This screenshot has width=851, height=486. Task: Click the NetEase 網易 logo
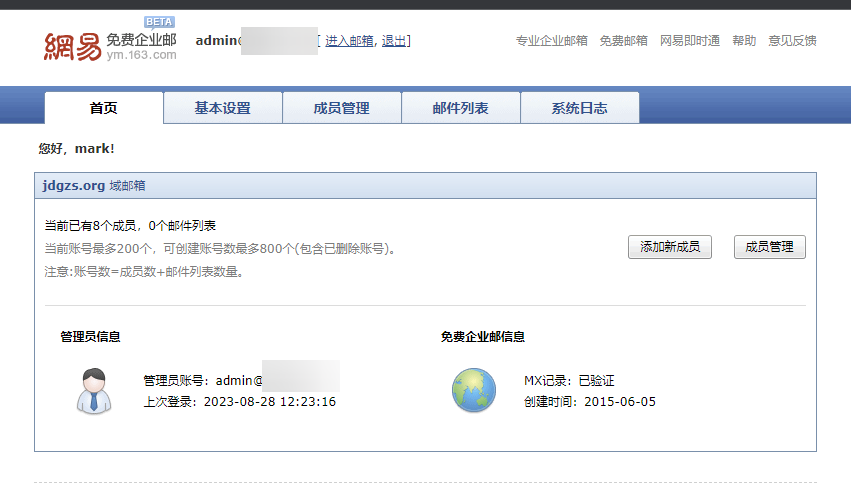point(72,47)
